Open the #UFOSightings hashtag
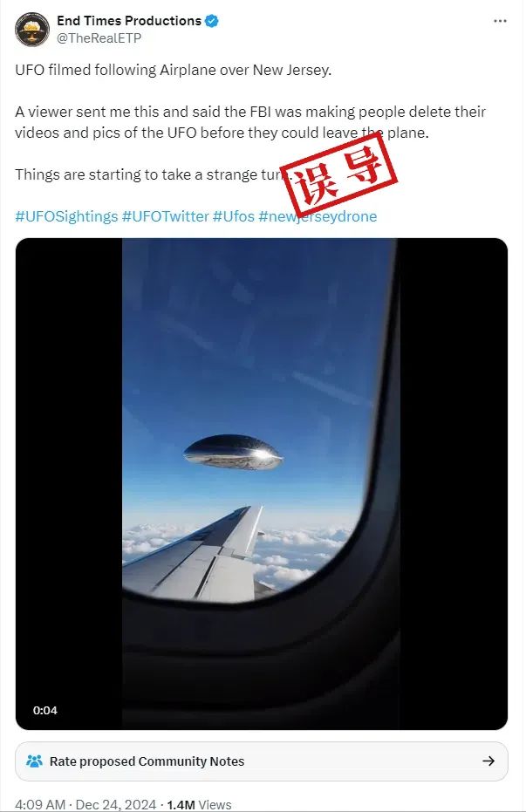Image resolution: width=526 pixels, height=812 pixels. 67,216
